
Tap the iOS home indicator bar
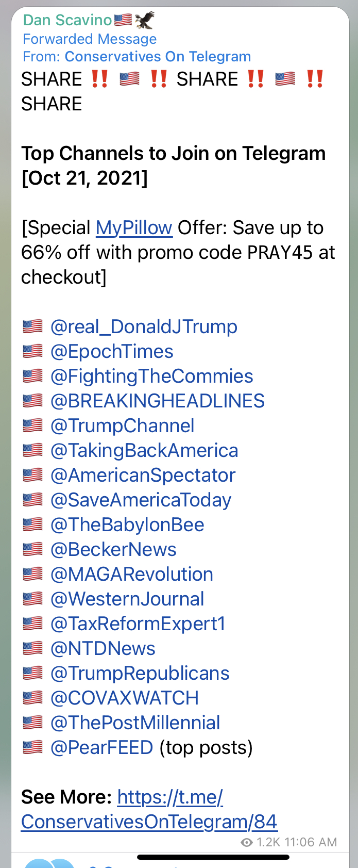(213, 857)
